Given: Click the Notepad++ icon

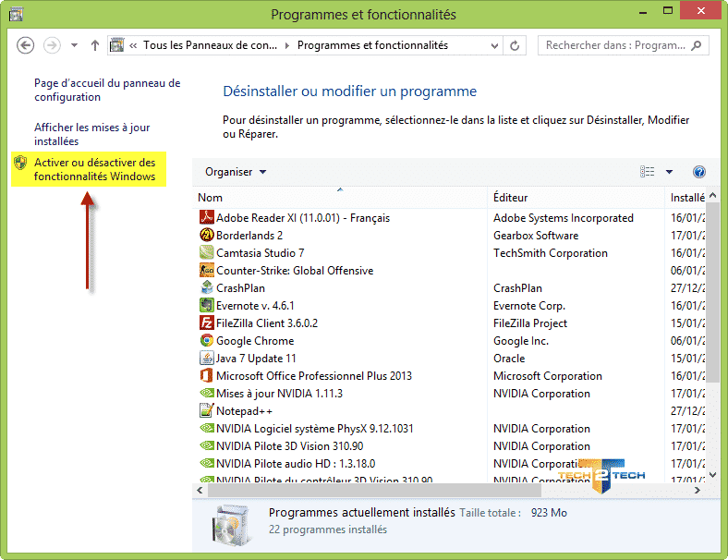Looking at the screenshot, I should pos(207,410).
